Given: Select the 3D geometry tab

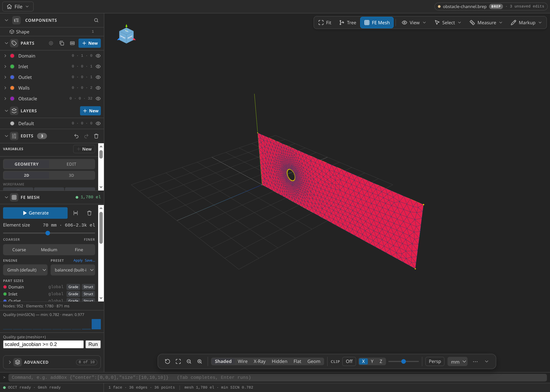Looking at the screenshot, I should click(x=71, y=175).
